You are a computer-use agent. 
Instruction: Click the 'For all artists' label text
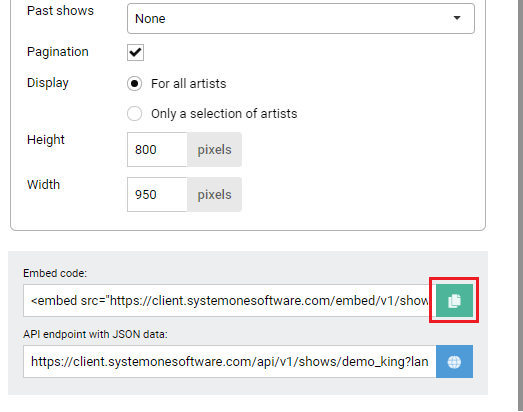tap(188, 84)
